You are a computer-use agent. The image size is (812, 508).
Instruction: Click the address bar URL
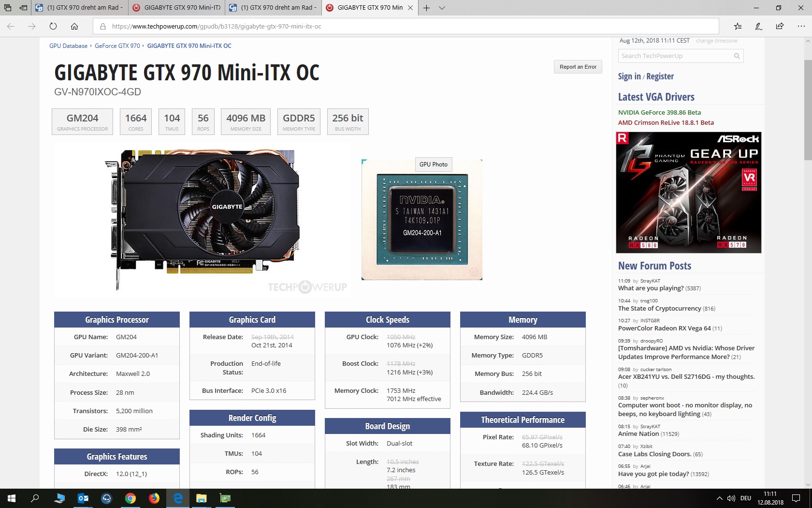point(217,26)
